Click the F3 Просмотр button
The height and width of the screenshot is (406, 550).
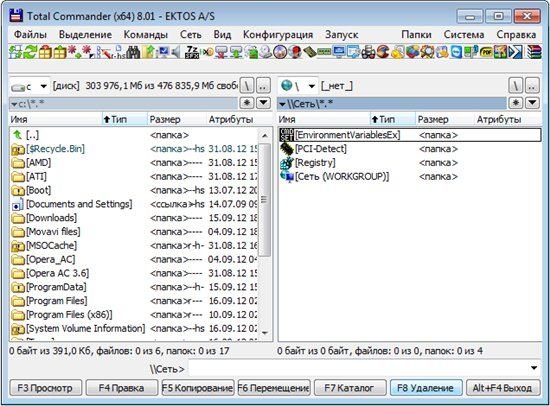tap(45, 388)
